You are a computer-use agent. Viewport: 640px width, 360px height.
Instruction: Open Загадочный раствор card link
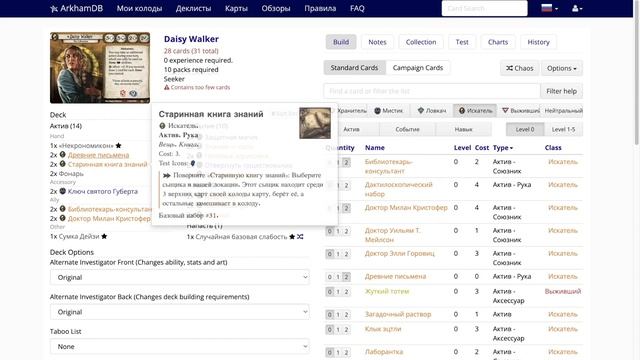[398, 314]
